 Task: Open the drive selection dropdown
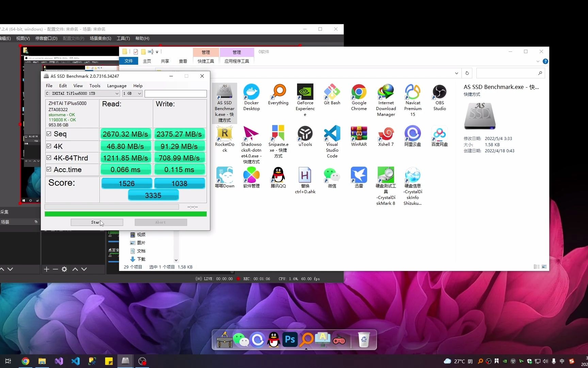[117, 93]
